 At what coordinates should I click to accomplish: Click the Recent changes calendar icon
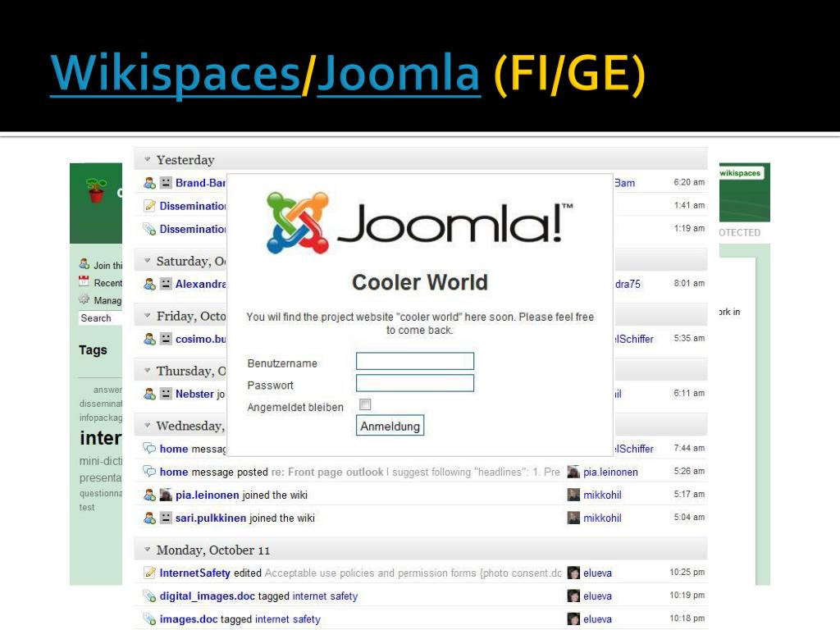coord(84,281)
